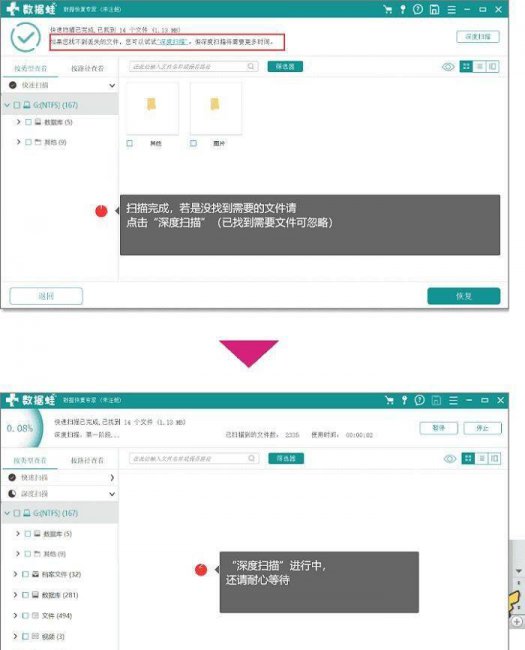Click 筛选器 filter button in deep-scanning window
525x650 pixels.
(286, 458)
